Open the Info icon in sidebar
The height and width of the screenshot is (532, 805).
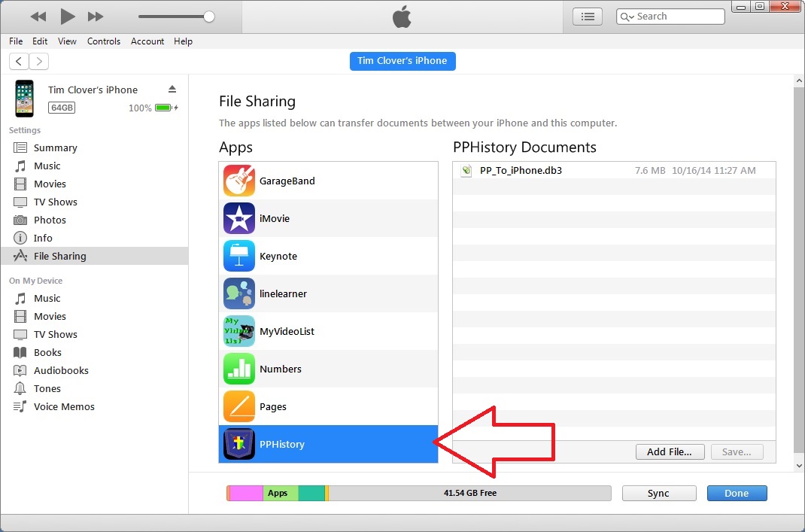coord(20,239)
